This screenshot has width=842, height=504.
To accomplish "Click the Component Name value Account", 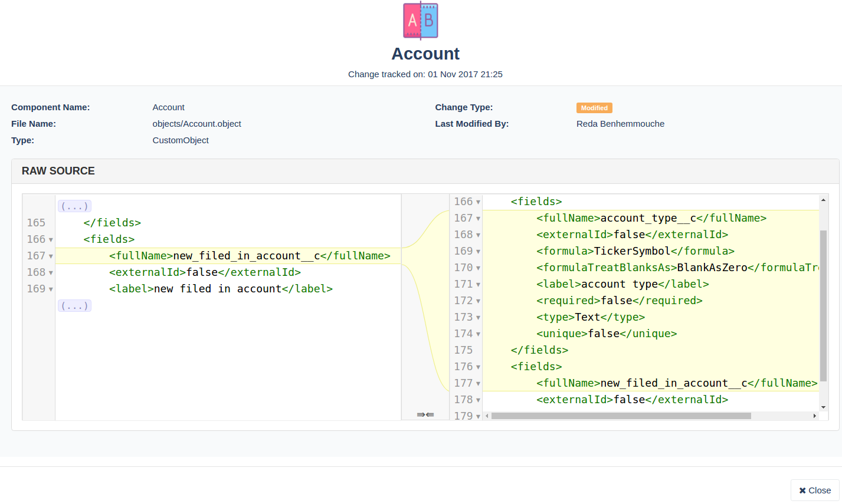I will point(169,107).
